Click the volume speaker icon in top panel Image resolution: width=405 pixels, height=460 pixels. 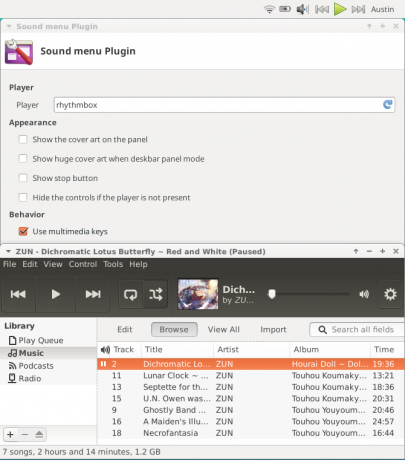tap(303, 9)
